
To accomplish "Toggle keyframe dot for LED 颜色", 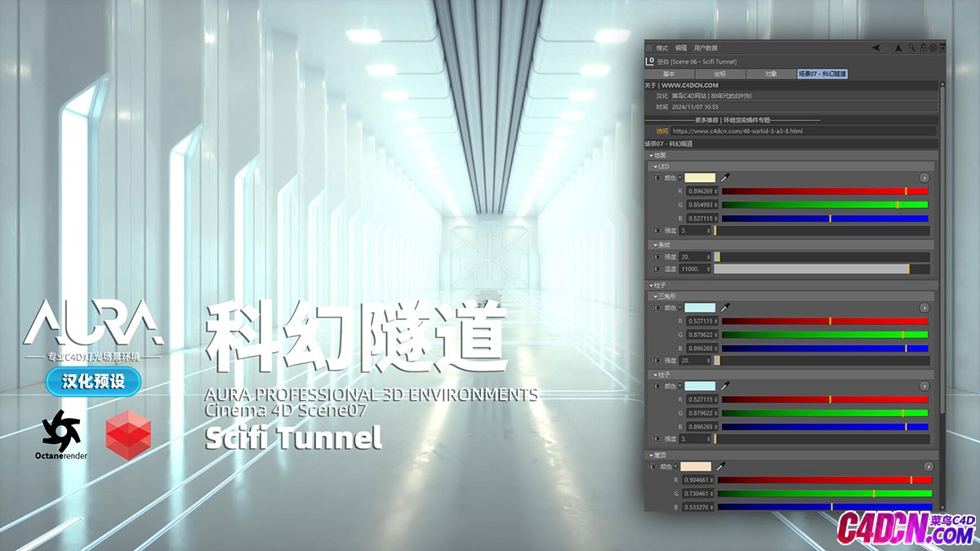I will tap(657, 177).
